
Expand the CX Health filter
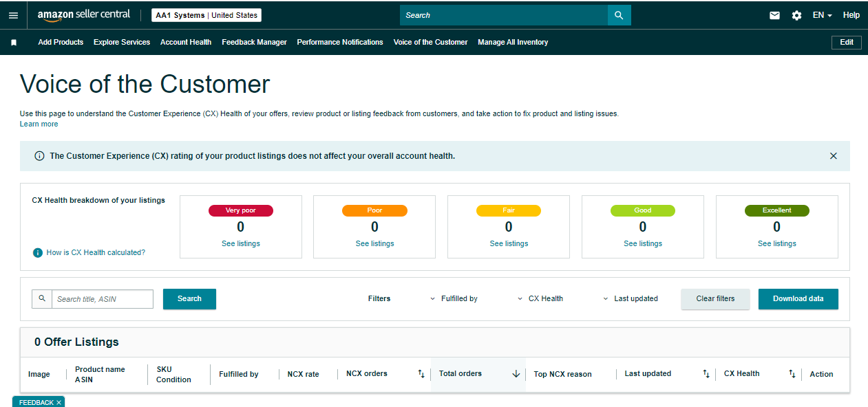(x=540, y=299)
